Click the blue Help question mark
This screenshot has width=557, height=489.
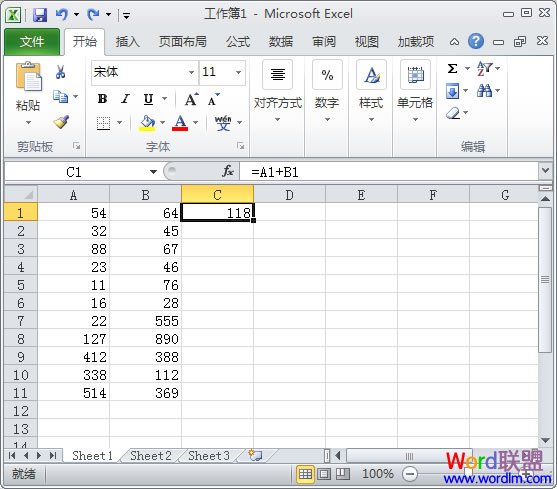point(476,41)
